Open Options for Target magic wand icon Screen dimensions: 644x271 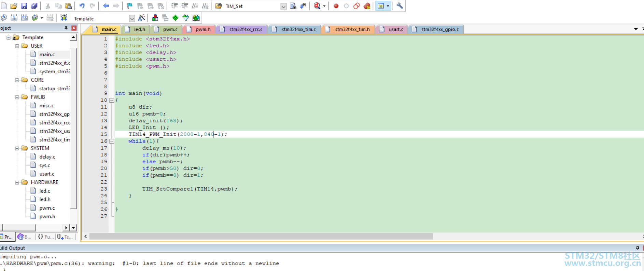click(x=141, y=18)
